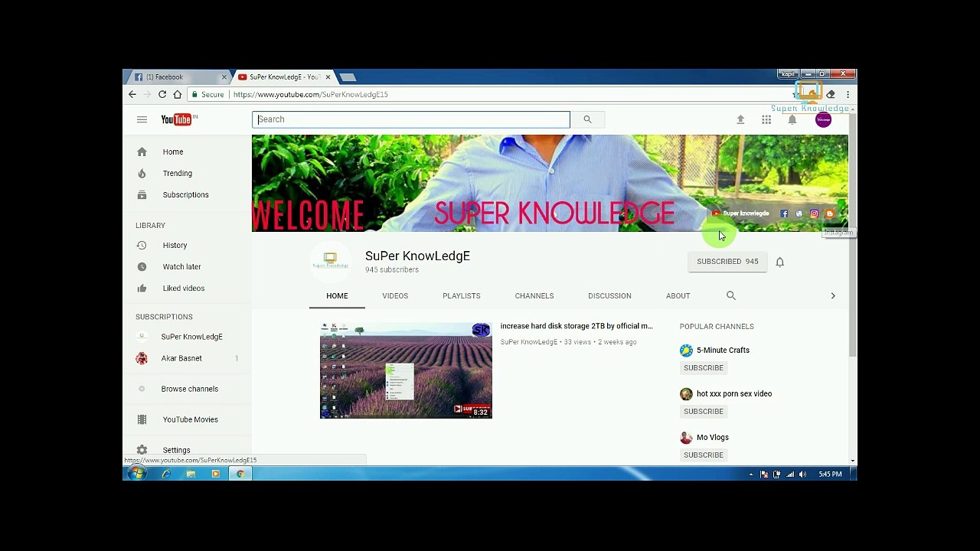The height and width of the screenshot is (551, 980).
Task: Switch to the ABOUT channel tab
Action: pyautogui.click(x=678, y=295)
